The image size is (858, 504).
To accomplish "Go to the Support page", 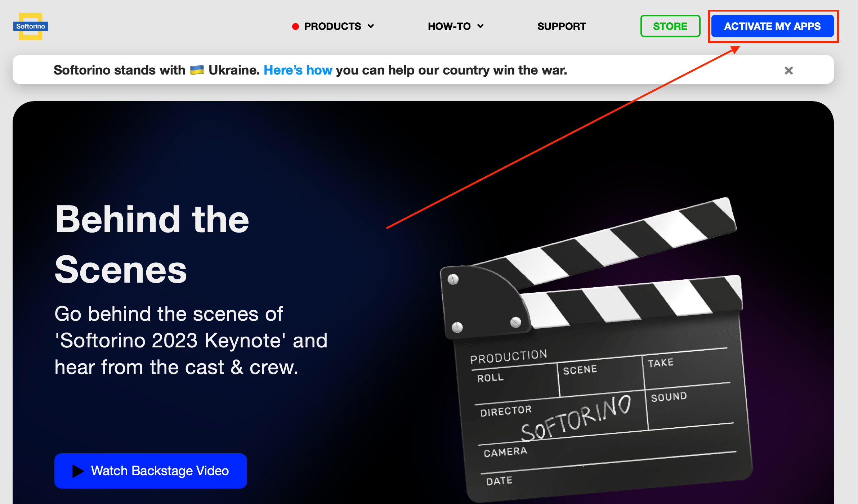I will [x=562, y=26].
